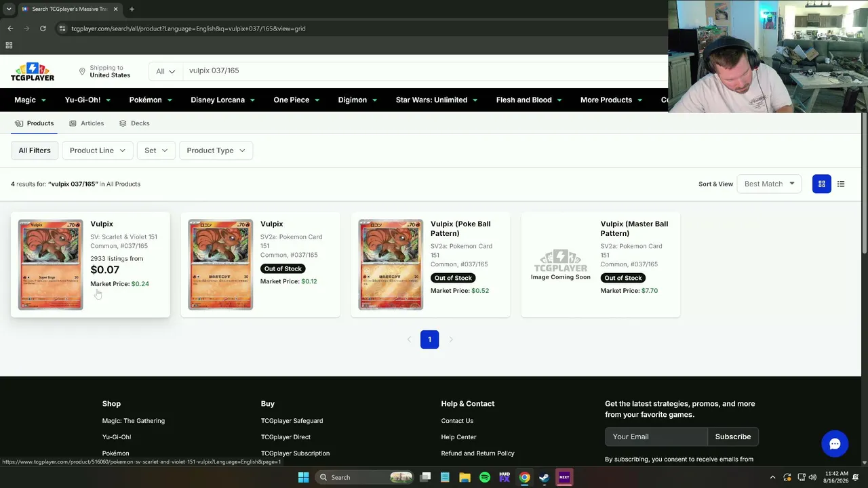
Task: Open HUD FX app on taskbar
Action: 504,477
